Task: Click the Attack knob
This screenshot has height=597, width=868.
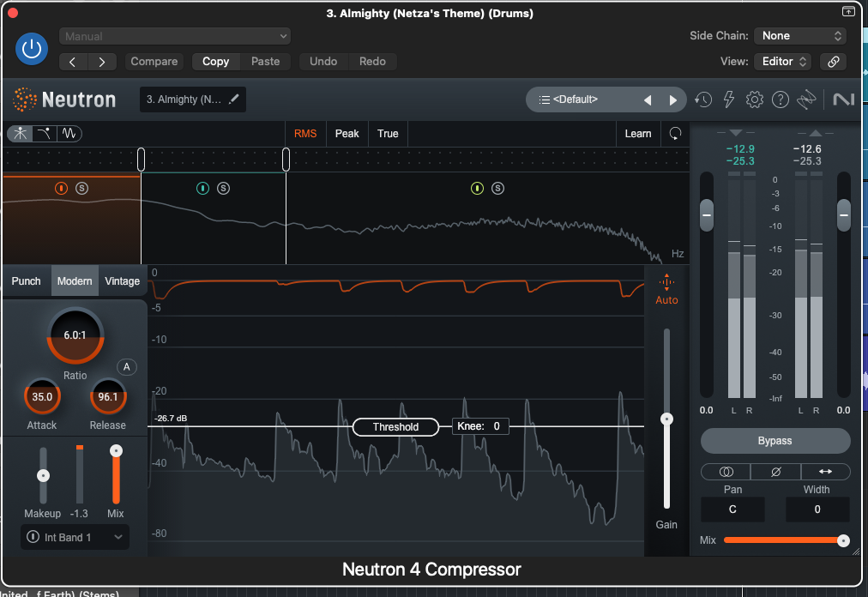Action: [x=42, y=396]
